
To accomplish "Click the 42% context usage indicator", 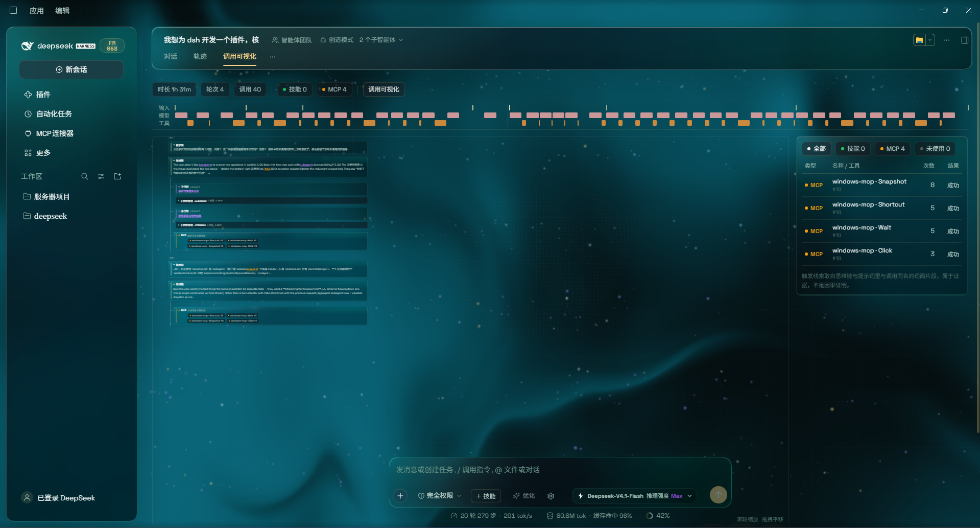I will [x=658, y=516].
